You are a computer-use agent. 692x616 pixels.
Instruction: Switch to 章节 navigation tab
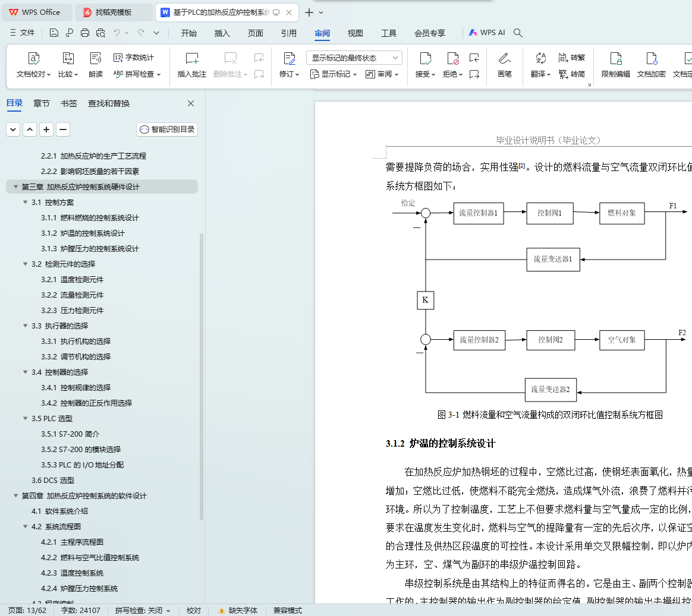[x=42, y=103]
